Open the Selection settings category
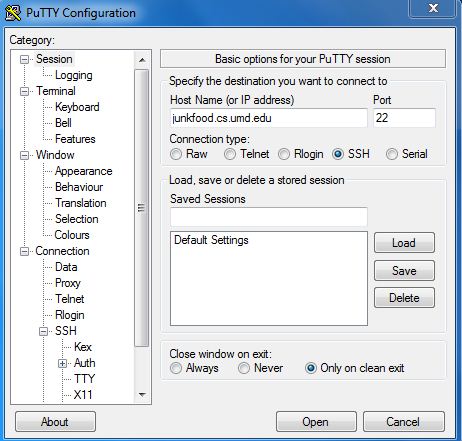462x441 pixels. 77,219
